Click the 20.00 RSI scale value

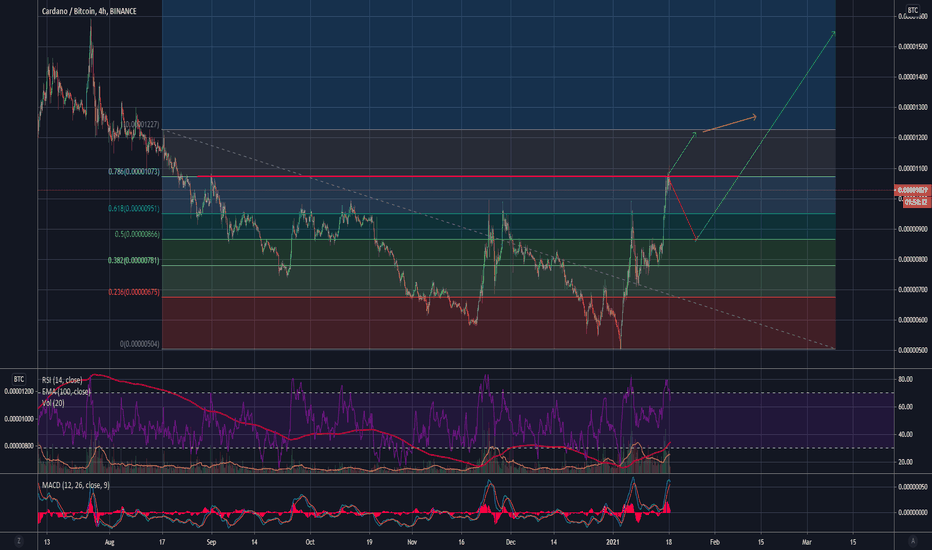click(905, 461)
